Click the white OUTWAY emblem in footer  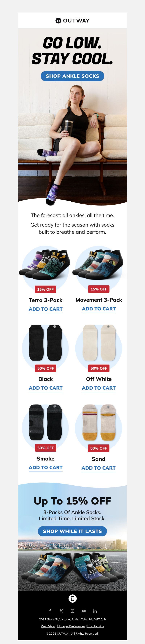pyautogui.click(x=72, y=598)
